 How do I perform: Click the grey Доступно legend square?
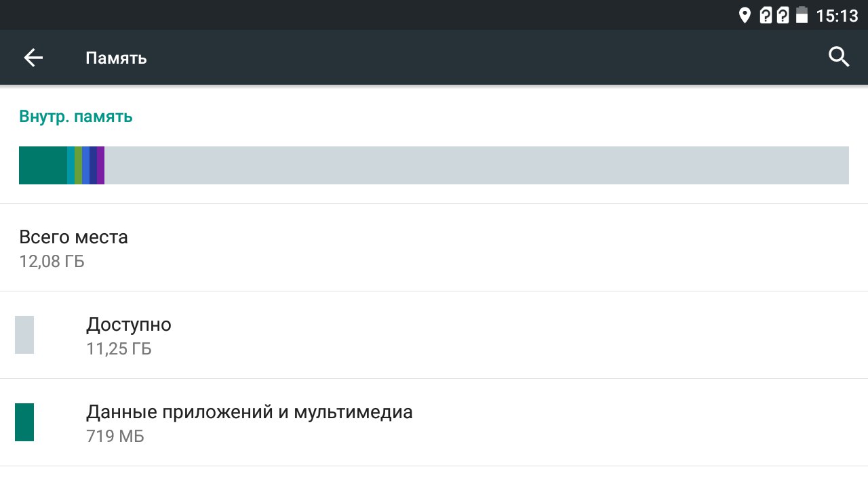point(24,335)
